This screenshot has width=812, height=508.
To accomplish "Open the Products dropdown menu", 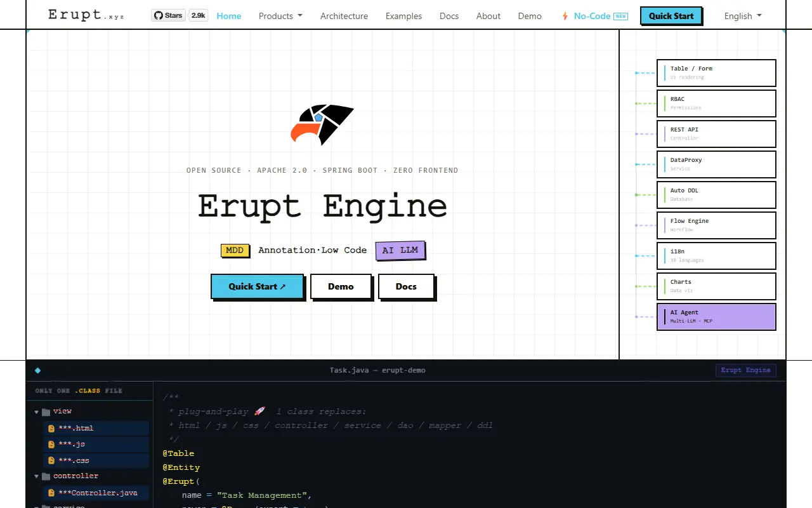I will pyautogui.click(x=280, y=16).
